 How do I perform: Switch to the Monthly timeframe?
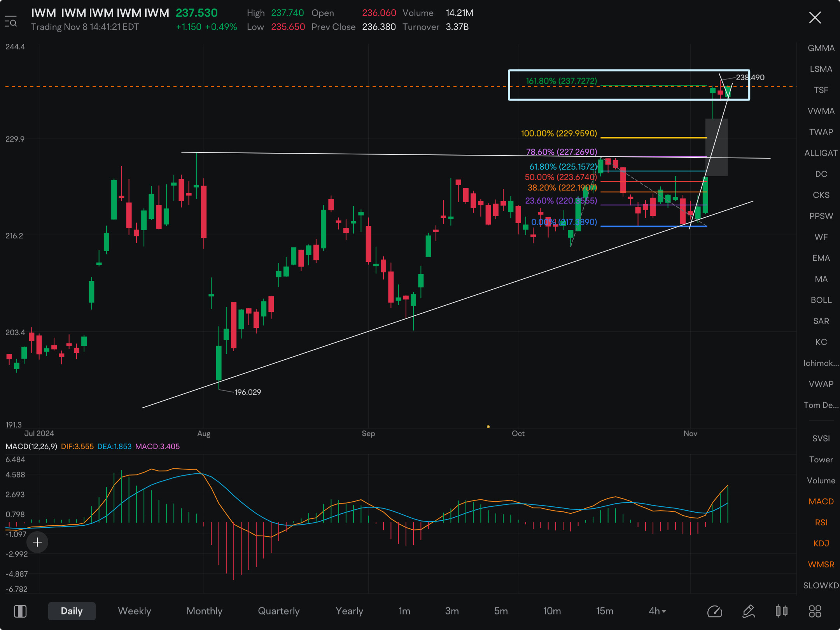point(205,611)
